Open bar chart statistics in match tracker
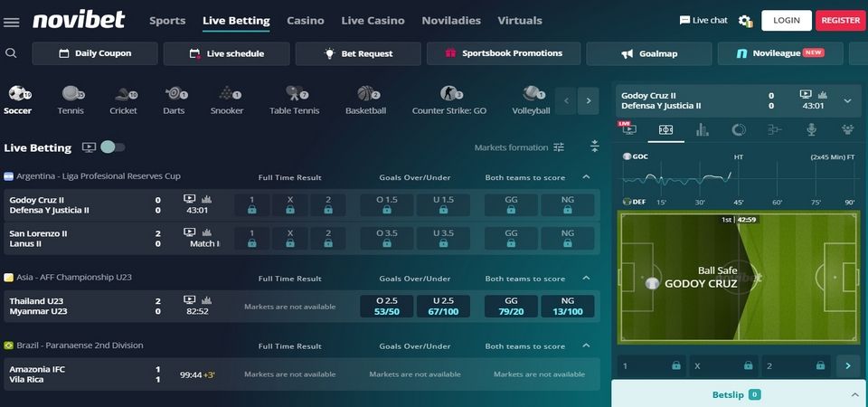Image resolution: width=868 pixels, height=407 pixels. coord(703,129)
